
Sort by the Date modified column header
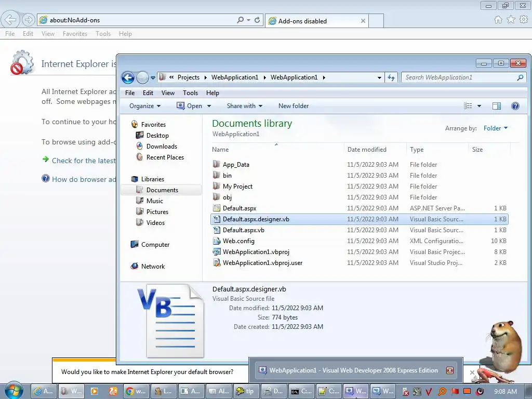375,149
